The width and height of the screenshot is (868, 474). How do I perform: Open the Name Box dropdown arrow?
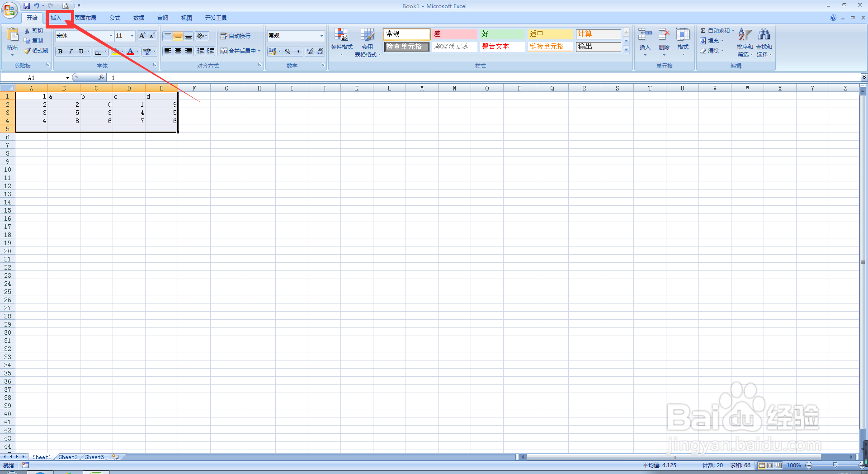pos(67,78)
